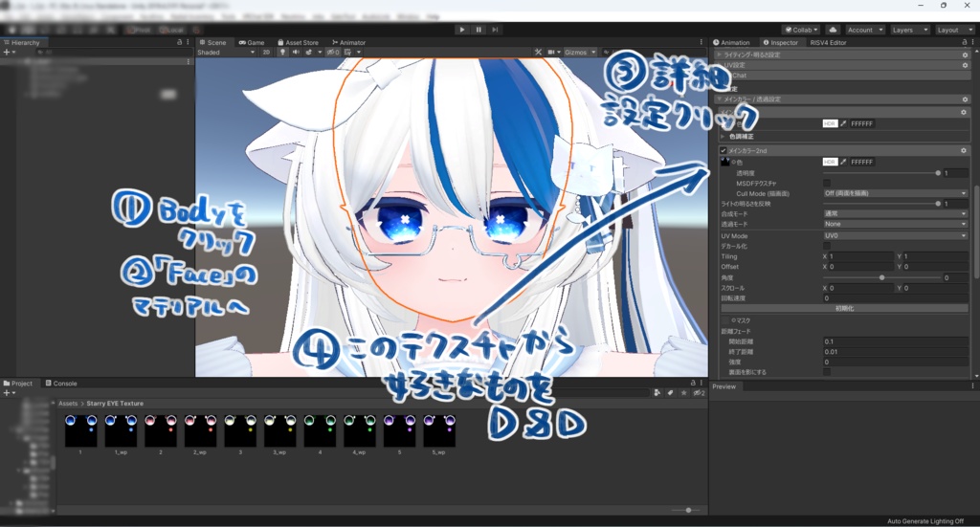Screen dimensions: 980x527
Task: Open the Layers dropdown
Action: pyautogui.click(x=909, y=30)
